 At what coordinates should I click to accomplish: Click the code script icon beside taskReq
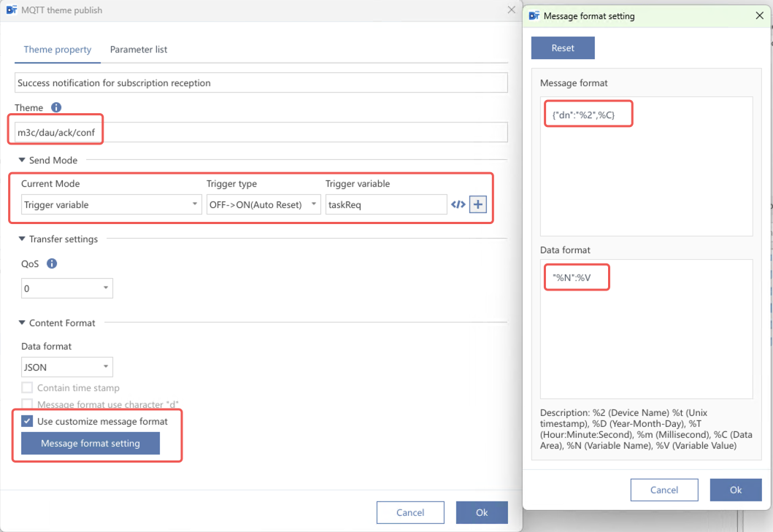coord(458,205)
